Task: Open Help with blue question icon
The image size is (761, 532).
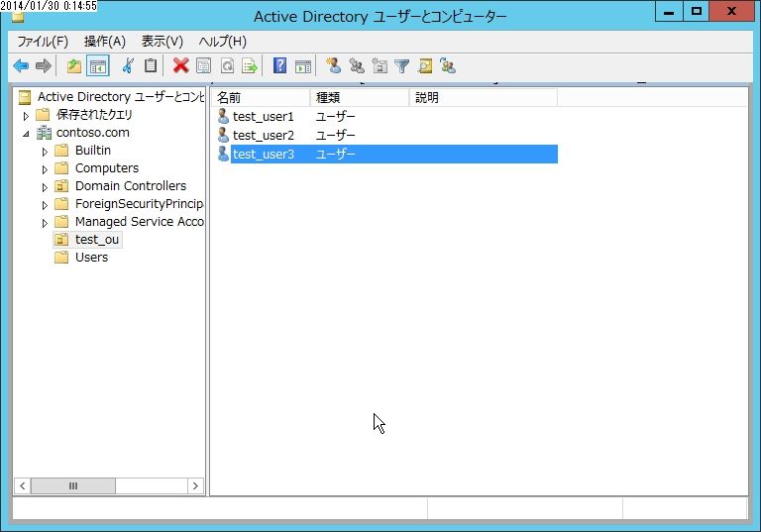Action: pos(279,65)
